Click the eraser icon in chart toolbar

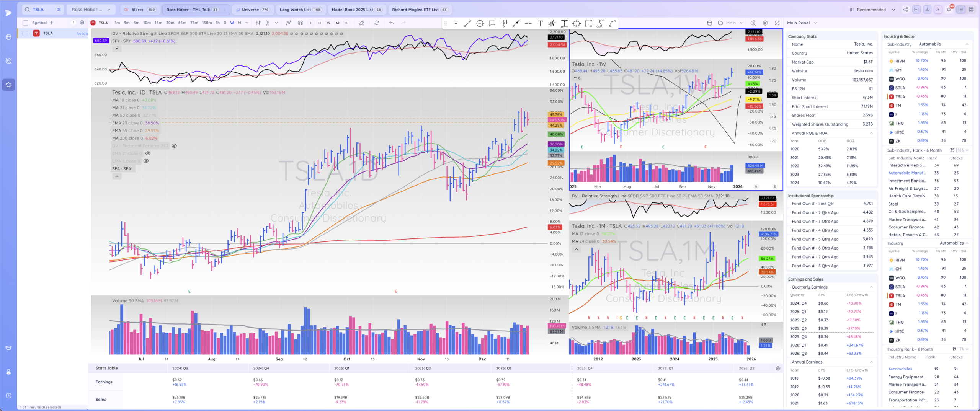pyautogui.click(x=362, y=23)
